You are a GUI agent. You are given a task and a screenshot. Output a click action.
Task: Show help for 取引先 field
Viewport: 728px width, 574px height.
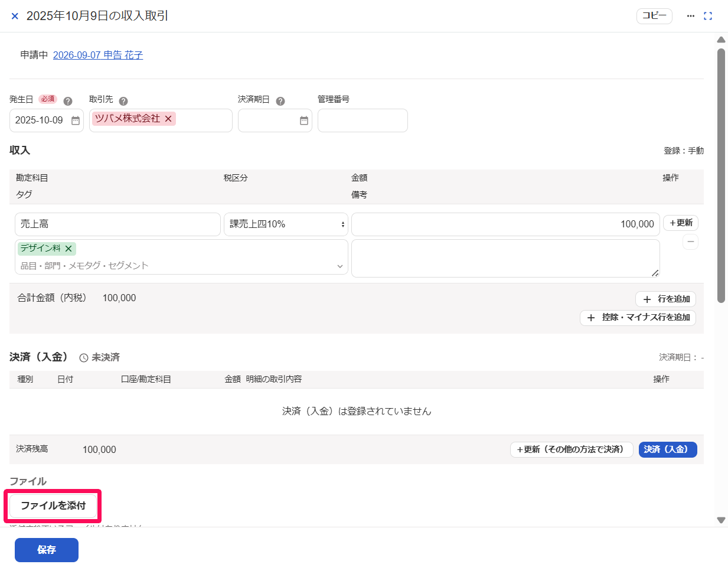tap(123, 101)
